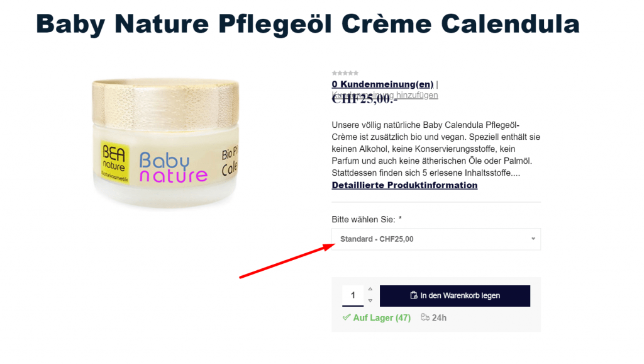Click the green in-stock checkmark icon
Image resolution: width=644 pixels, height=364 pixels.
(x=347, y=317)
